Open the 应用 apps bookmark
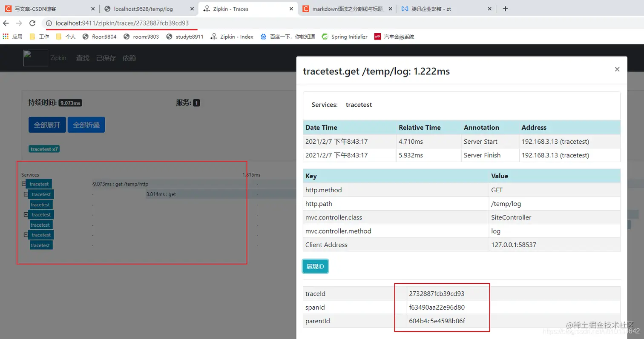Viewport: 644px width, 339px height. pos(13,37)
